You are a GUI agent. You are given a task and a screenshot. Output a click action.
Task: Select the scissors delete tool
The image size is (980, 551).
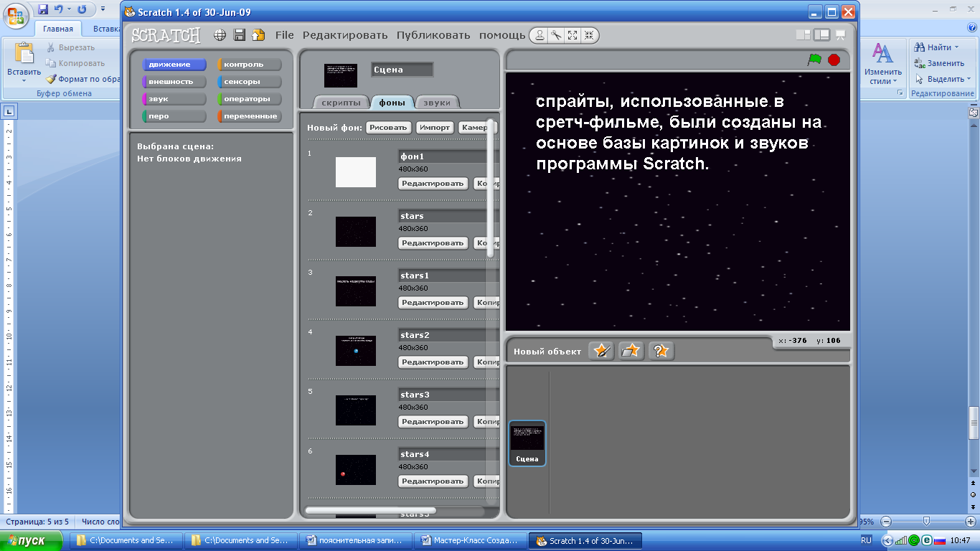(556, 35)
